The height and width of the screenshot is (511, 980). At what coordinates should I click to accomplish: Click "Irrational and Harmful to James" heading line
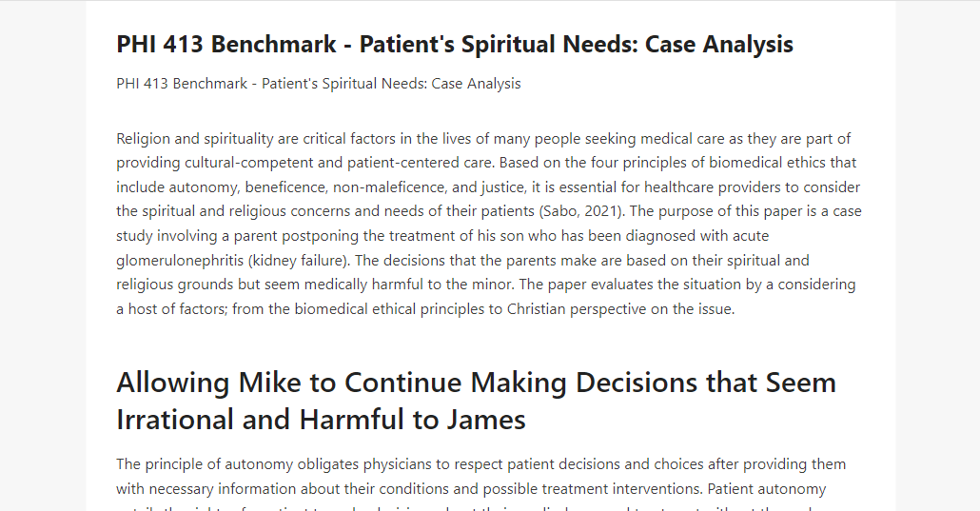tap(321, 420)
